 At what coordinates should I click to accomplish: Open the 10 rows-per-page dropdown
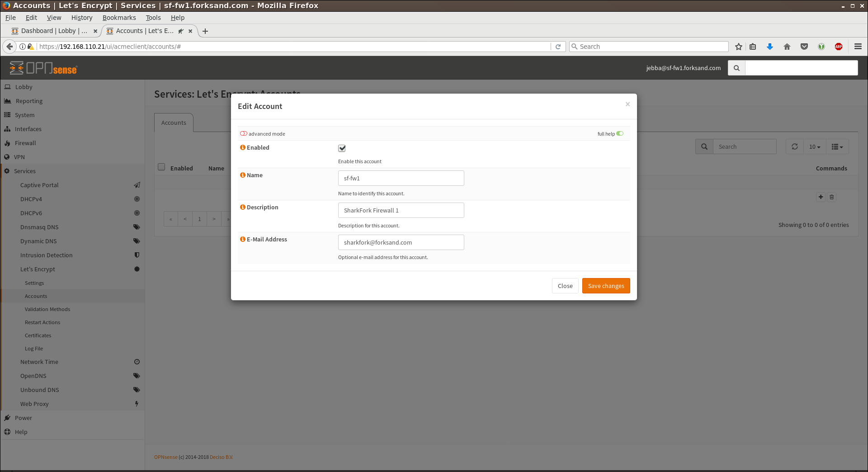point(815,146)
